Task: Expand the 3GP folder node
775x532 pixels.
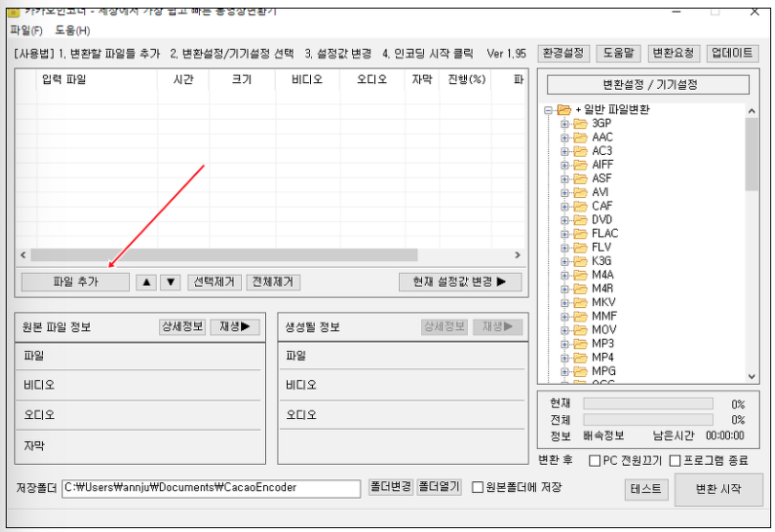Action: [x=565, y=123]
